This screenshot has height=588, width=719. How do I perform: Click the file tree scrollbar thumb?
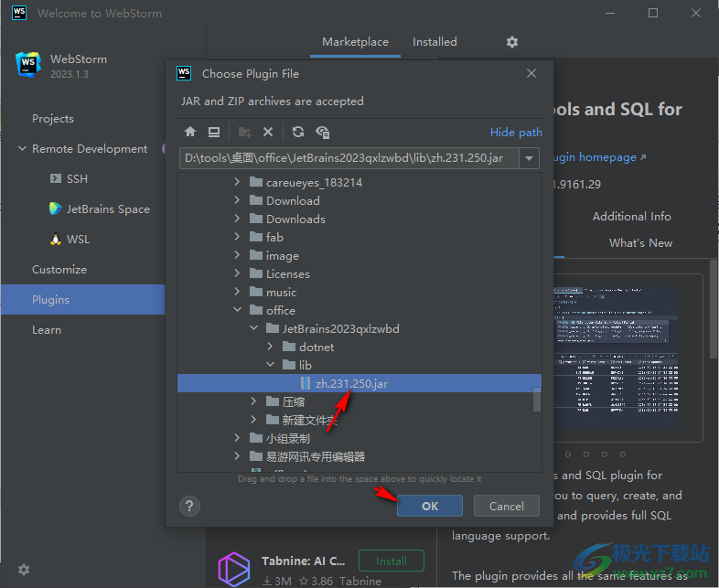(x=536, y=400)
